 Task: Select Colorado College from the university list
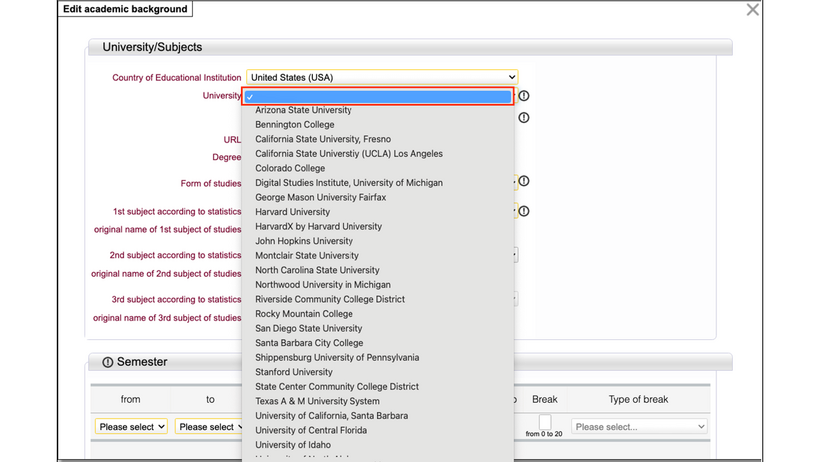coord(289,168)
